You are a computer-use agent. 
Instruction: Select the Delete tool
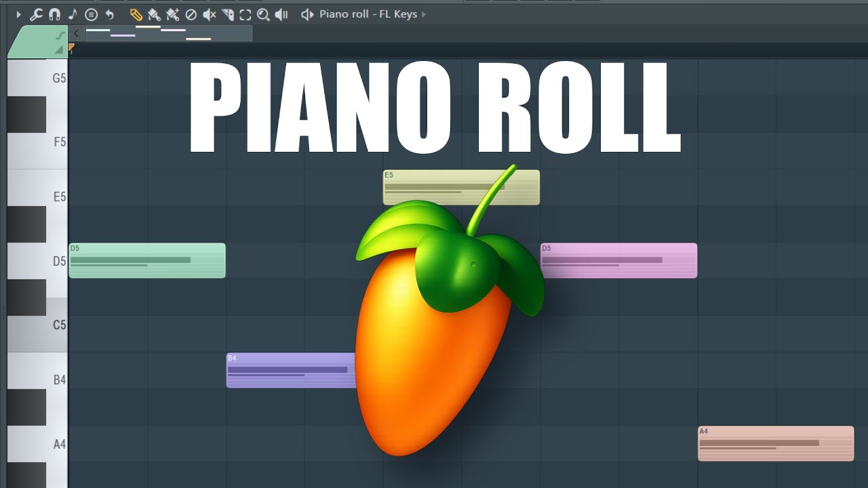click(191, 14)
